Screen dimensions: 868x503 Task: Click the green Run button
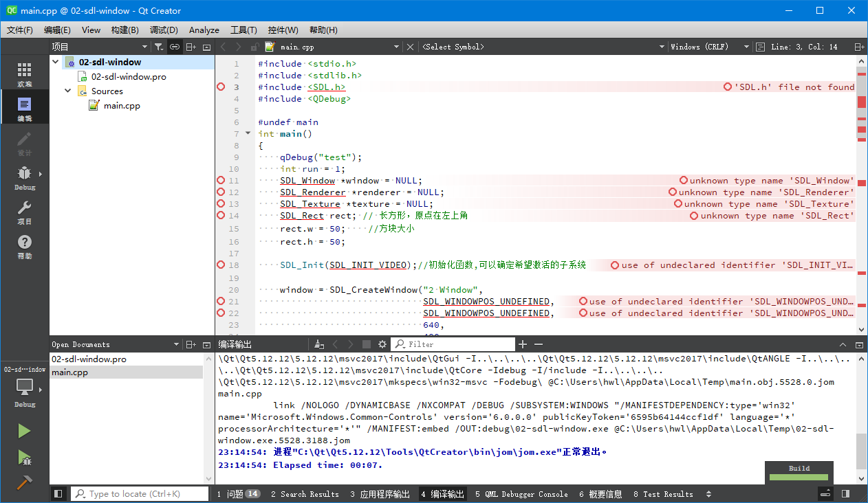(24, 431)
